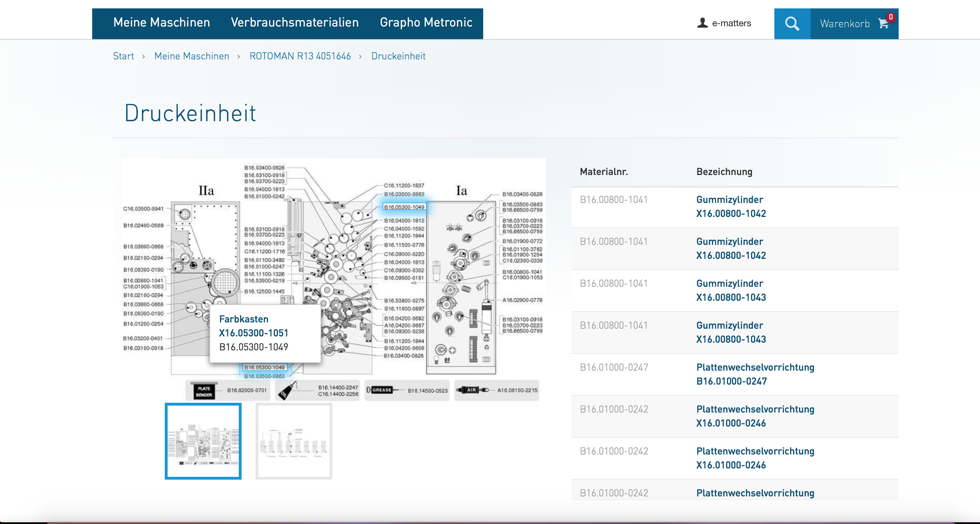Screen dimensions: 980x524
Task: Select the first diagram thumbnail
Action: click(203, 441)
